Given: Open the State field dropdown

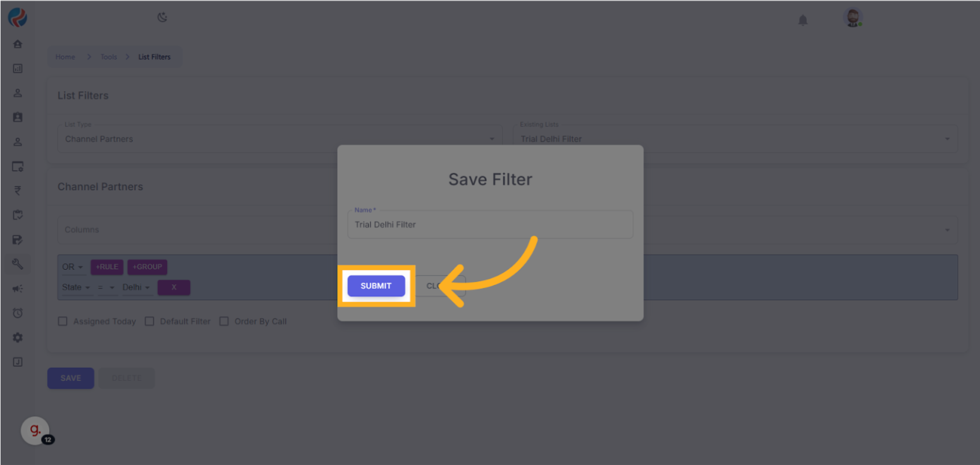Looking at the screenshot, I should (x=76, y=287).
